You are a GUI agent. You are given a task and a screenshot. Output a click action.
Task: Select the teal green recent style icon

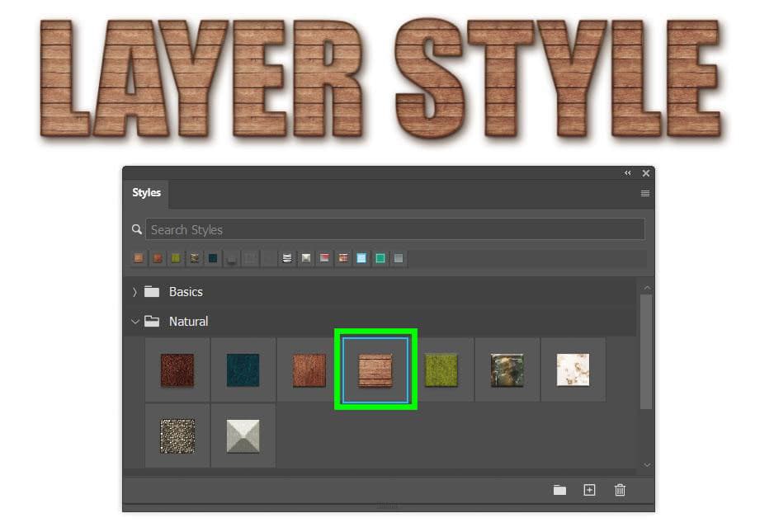(380, 258)
